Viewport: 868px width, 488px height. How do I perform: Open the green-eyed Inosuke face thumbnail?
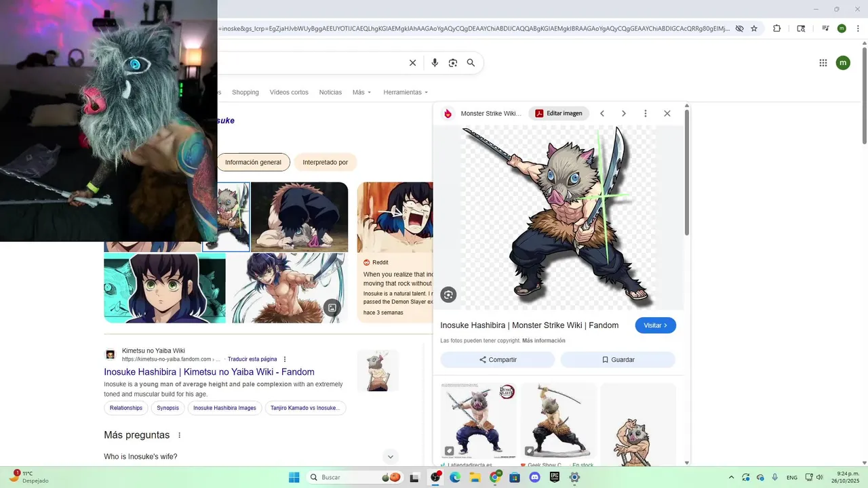click(x=165, y=288)
